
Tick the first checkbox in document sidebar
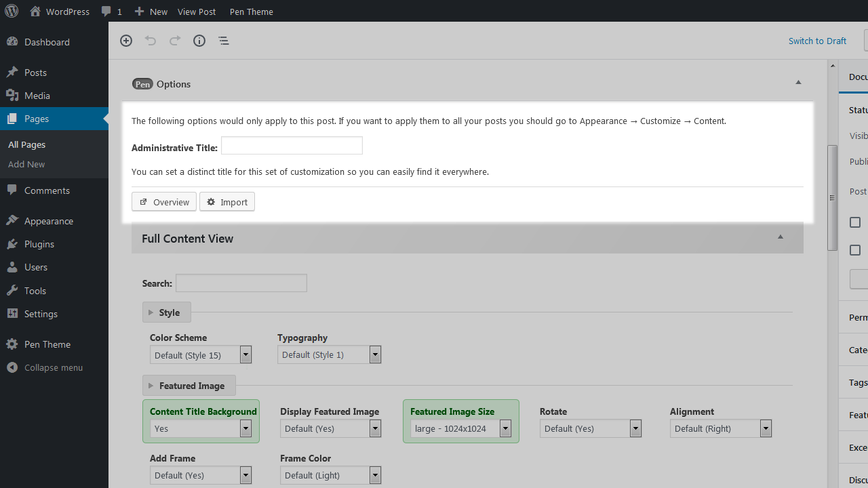(855, 222)
